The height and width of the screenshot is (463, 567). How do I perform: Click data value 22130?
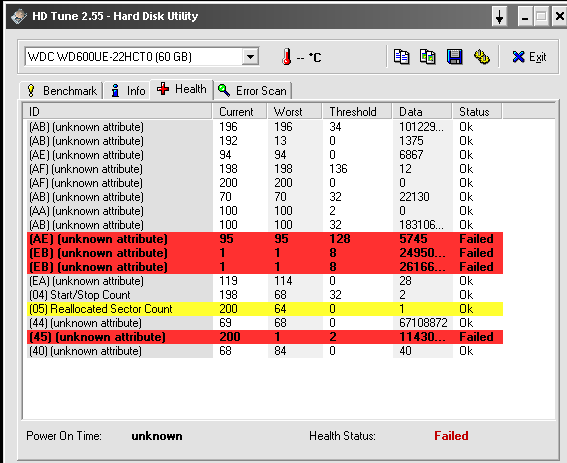pyautogui.click(x=414, y=197)
